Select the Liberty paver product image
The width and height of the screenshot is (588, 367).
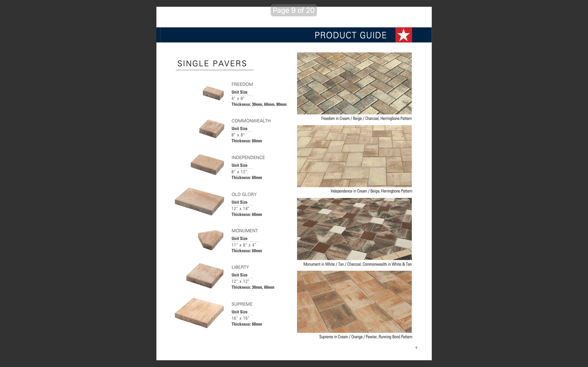205,276
